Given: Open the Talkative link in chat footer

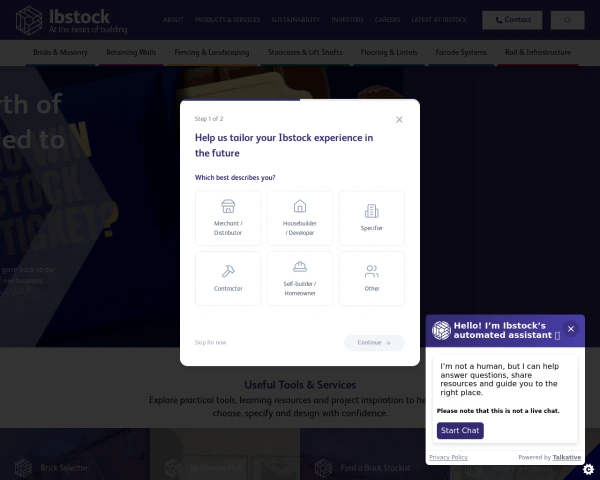Looking at the screenshot, I should [567, 457].
